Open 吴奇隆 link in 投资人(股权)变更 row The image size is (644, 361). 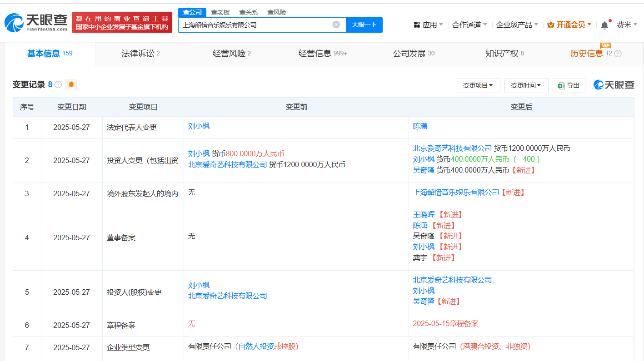tap(424, 302)
